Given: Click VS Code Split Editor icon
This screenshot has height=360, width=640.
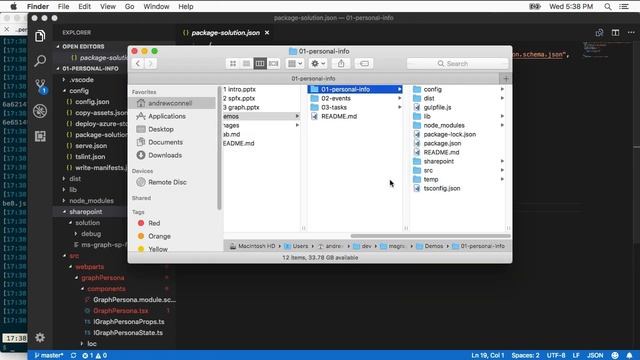Looking at the screenshot, I should point(615,33).
